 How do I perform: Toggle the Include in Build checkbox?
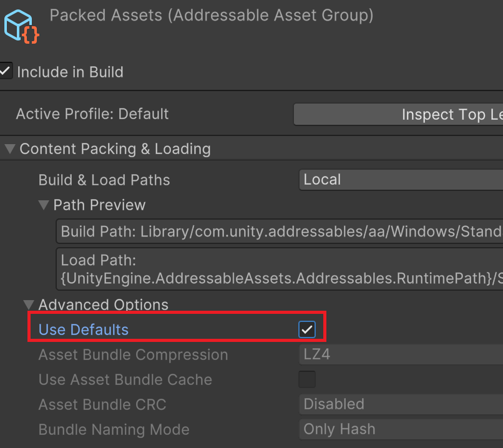click(x=6, y=71)
